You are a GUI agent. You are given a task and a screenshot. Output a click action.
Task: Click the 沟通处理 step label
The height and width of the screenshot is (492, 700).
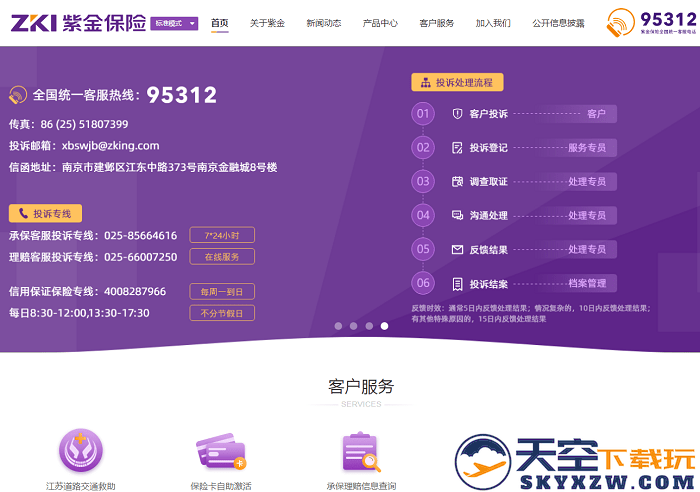488,216
